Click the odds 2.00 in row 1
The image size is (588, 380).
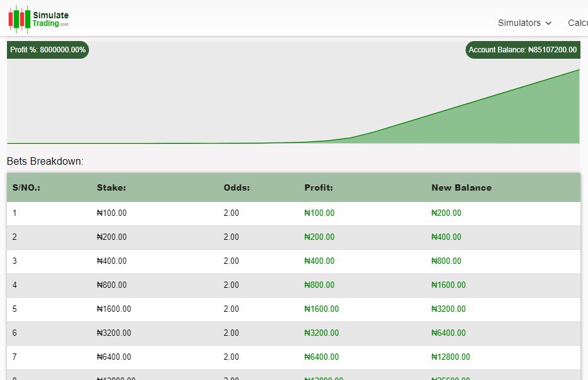[x=232, y=213]
